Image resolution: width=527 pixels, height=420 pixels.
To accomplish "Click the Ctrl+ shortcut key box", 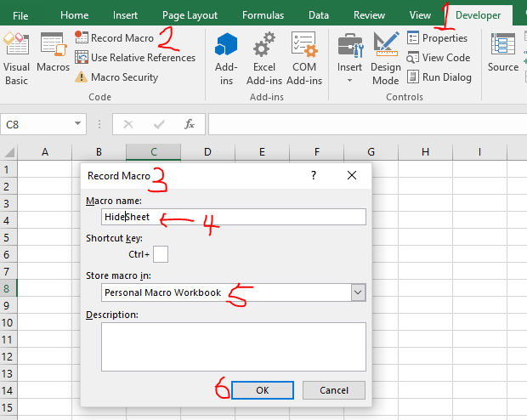I will click(x=161, y=254).
